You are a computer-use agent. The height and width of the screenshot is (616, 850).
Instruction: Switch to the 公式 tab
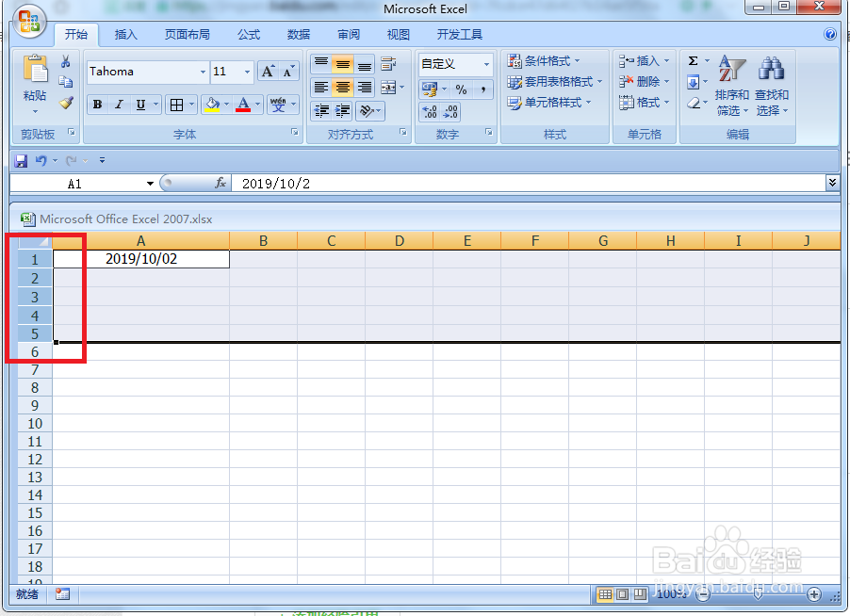[249, 35]
